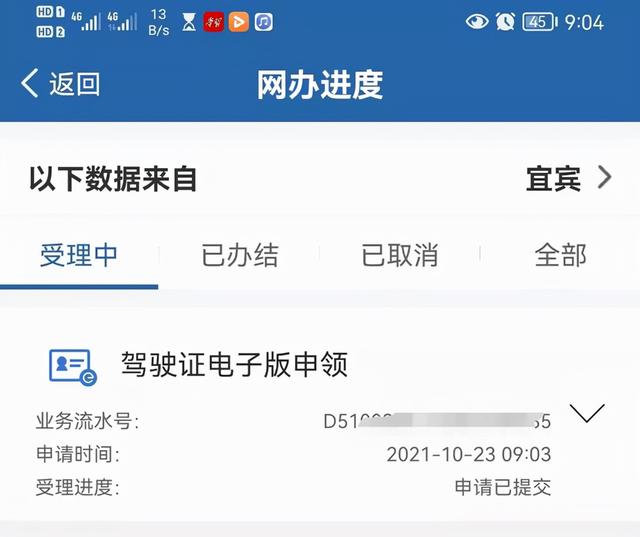Tap the hourglass status bar icon

(189, 22)
